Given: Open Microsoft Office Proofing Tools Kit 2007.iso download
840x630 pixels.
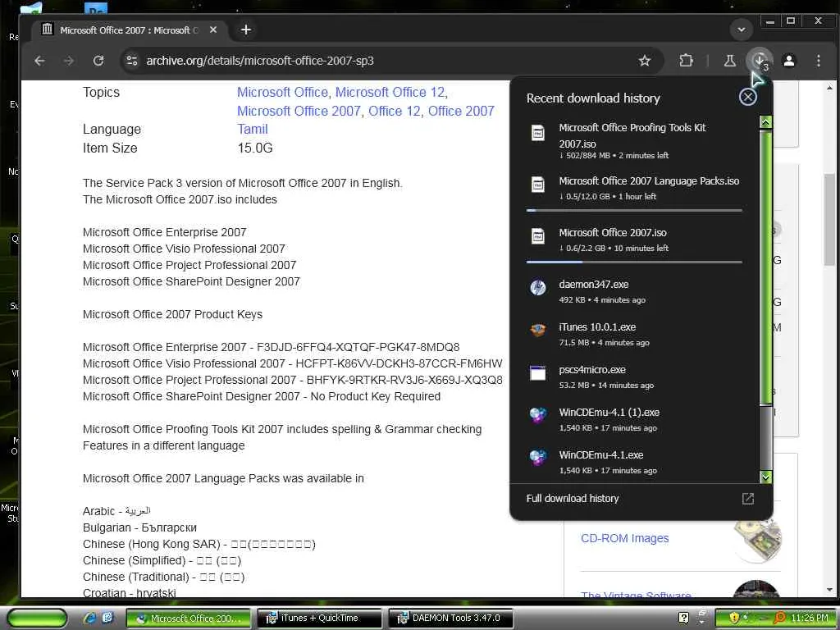Looking at the screenshot, I should 635,140.
